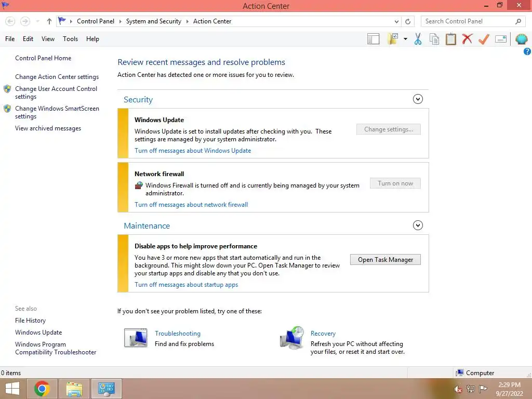This screenshot has width=532, height=399.
Task: Open Change Action Center settings
Action: (57, 77)
